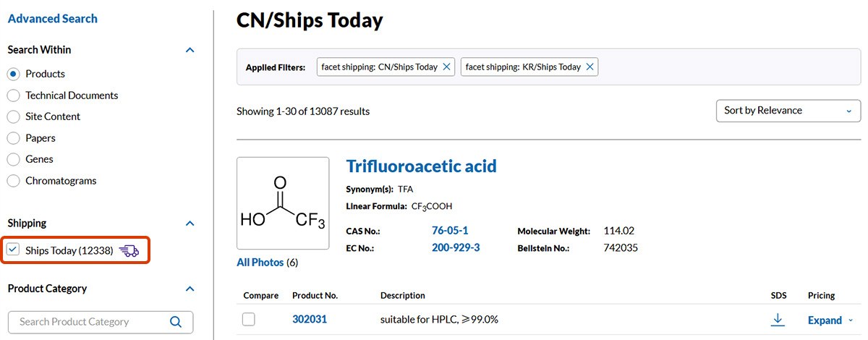Viewport: 868px width, 340px height.
Task: Download SDS for product 302031
Action: coord(778,320)
